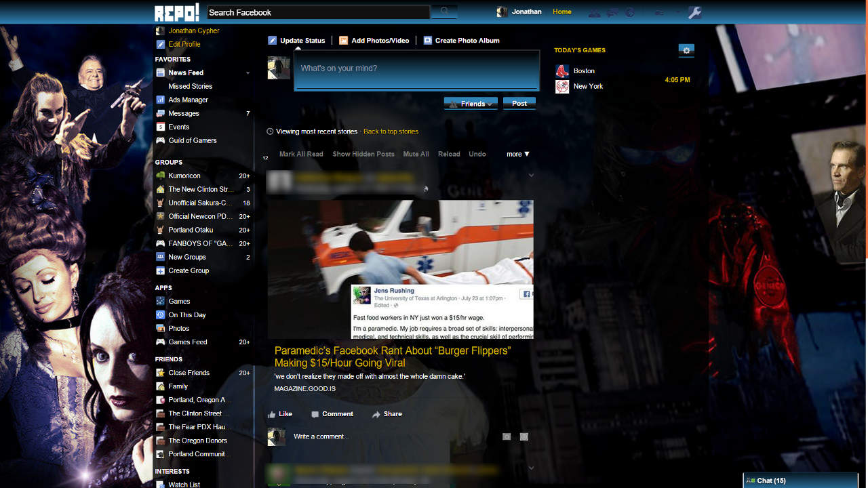868x488 pixels.
Task: Click the Like thumbs-up icon
Action: click(272, 414)
